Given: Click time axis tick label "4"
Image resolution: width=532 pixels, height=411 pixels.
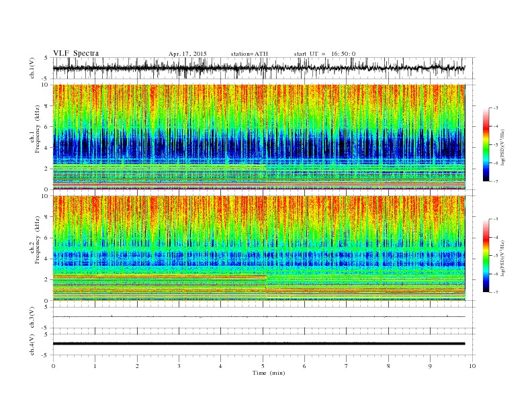Looking at the screenshot, I should pos(220,366).
